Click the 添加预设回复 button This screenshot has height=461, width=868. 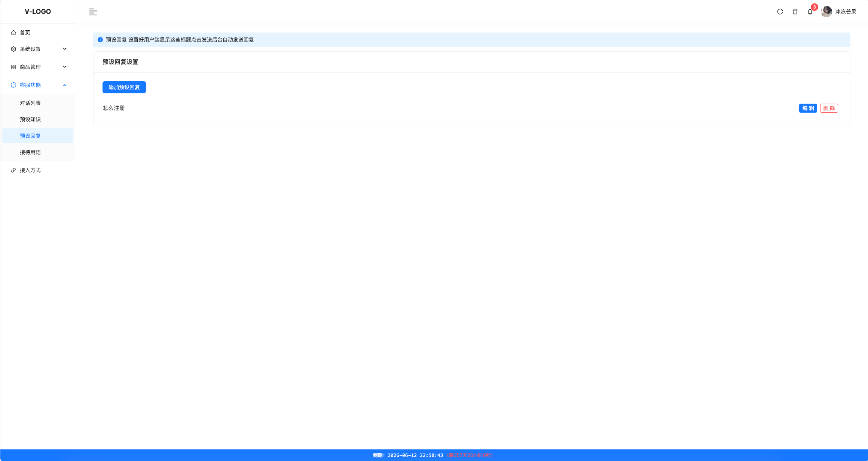tap(124, 87)
